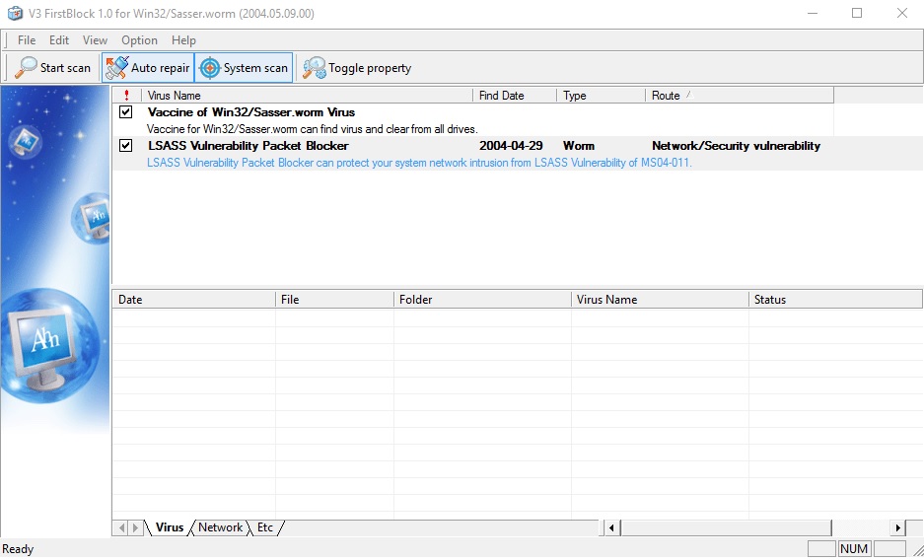Click the Toggle property button label
The height and width of the screenshot is (560, 924).
[370, 68]
